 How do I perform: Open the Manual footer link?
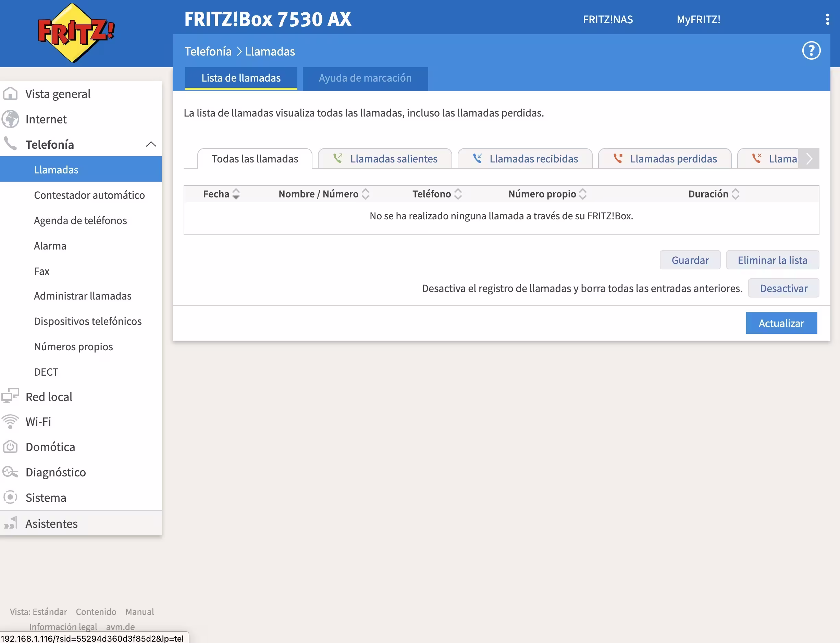point(140,611)
